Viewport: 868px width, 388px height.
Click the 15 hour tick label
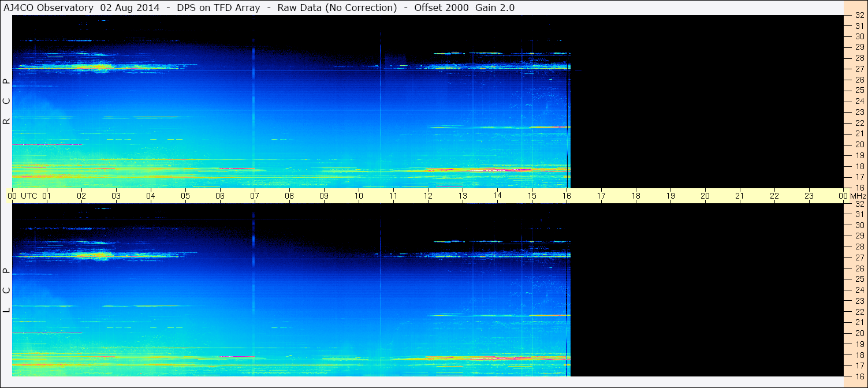[x=532, y=196]
